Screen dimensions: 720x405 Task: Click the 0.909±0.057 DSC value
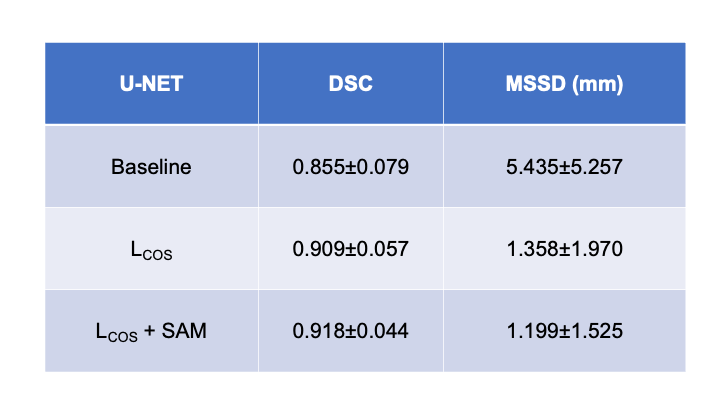pyautogui.click(x=351, y=248)
